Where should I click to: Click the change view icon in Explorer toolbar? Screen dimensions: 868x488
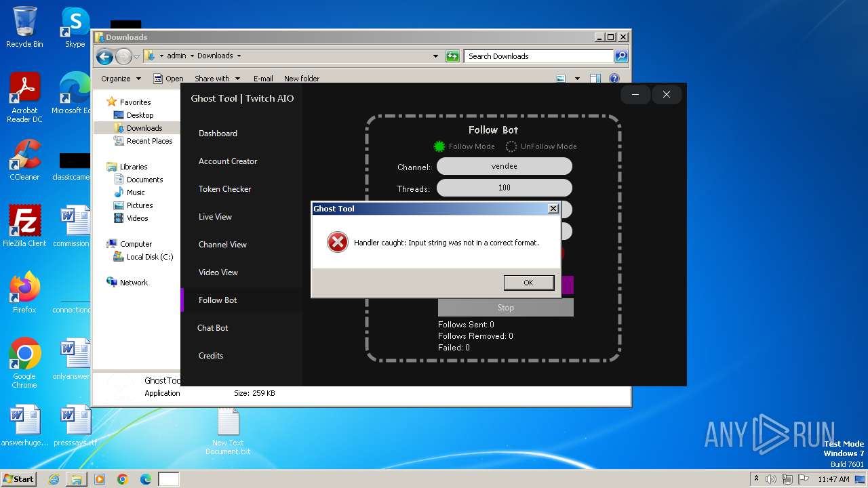(561, 79)
